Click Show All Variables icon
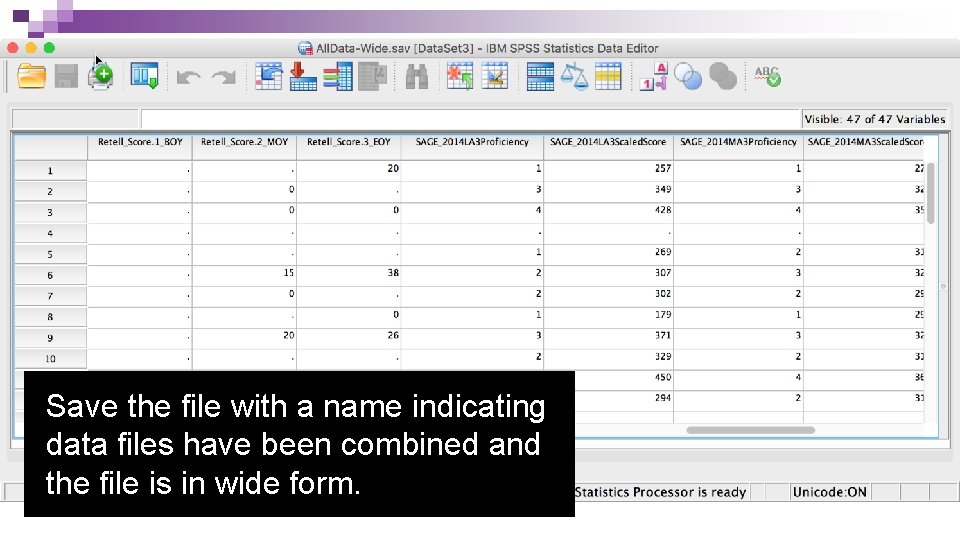Viewport: 960px width, 540px height. (x=723, y=77)
